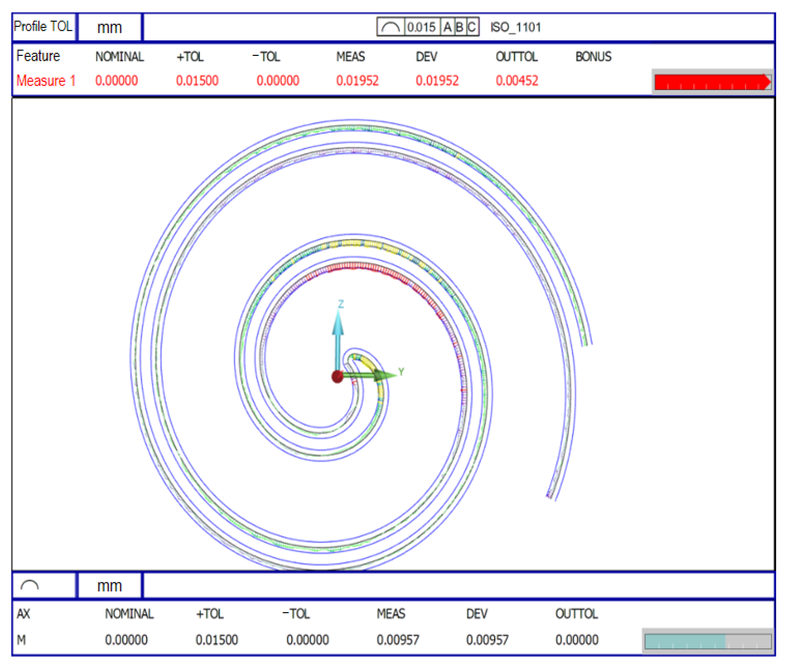Select the Measure 1 feature row label

(x=46, y=81)
